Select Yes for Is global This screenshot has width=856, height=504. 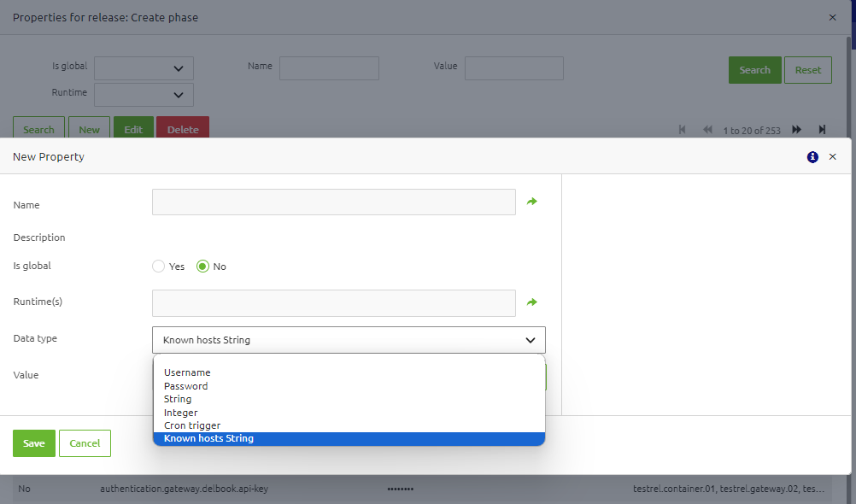pos(158,267)
